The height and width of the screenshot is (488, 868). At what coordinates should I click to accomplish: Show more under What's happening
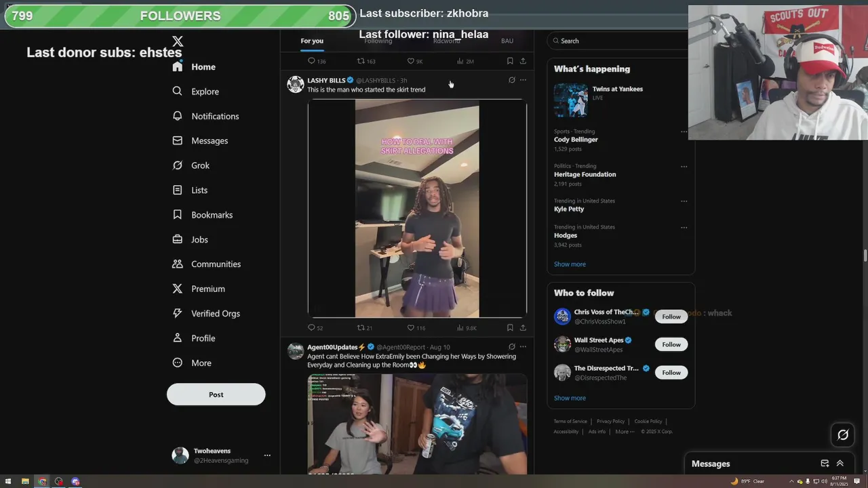tap(570, 264)
